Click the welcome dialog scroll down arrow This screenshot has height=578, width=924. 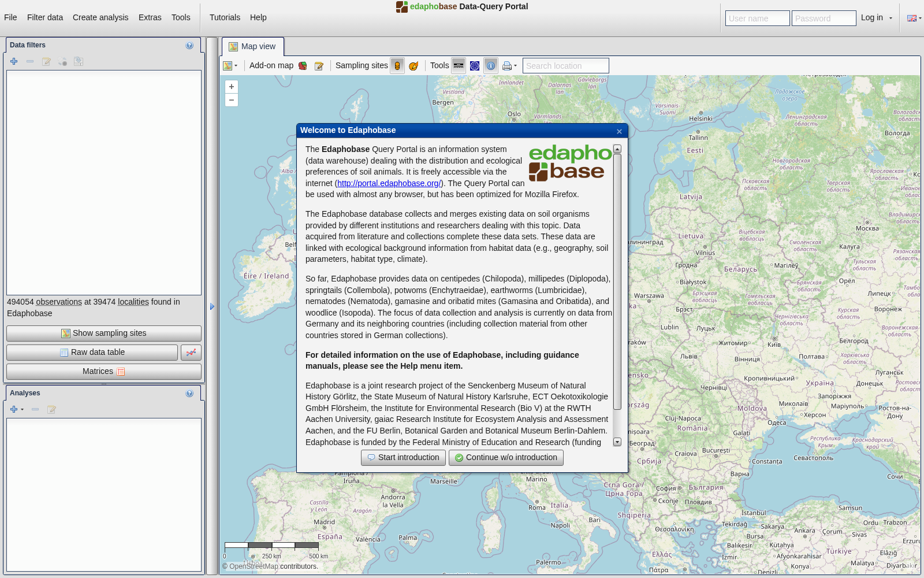click(617, 442)
